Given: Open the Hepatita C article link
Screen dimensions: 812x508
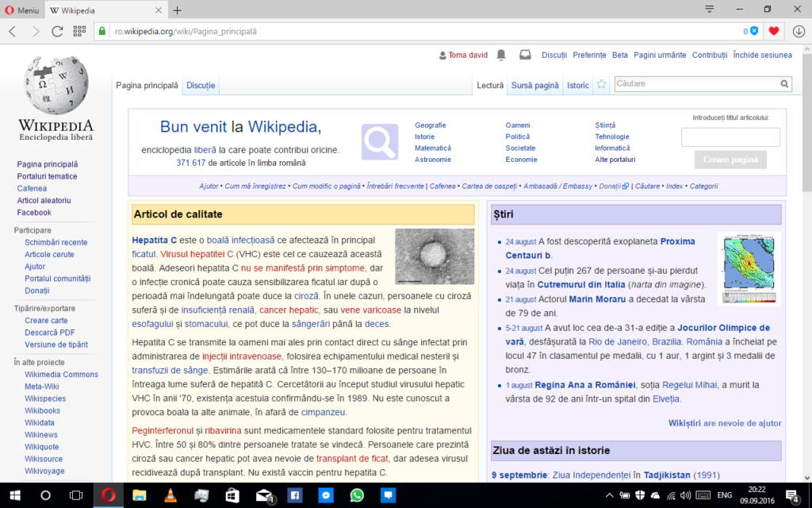Looking at the screenshot, I should [155, 240].
